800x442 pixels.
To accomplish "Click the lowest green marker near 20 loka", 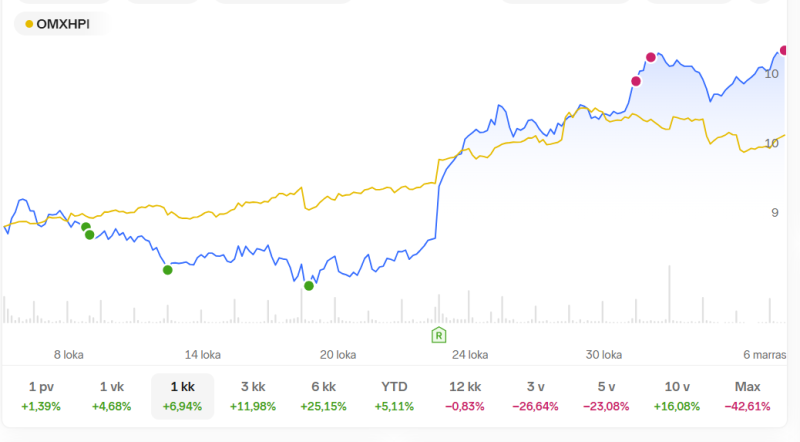I will (309, 286).
